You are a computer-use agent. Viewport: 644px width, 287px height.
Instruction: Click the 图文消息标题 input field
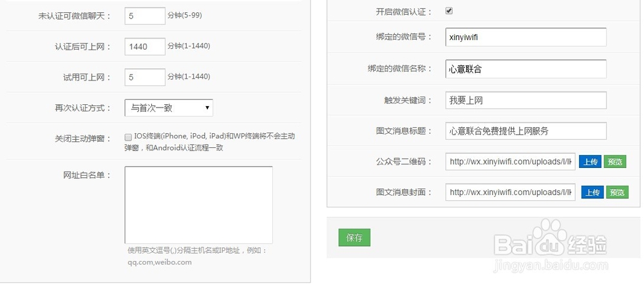point(526,131)
